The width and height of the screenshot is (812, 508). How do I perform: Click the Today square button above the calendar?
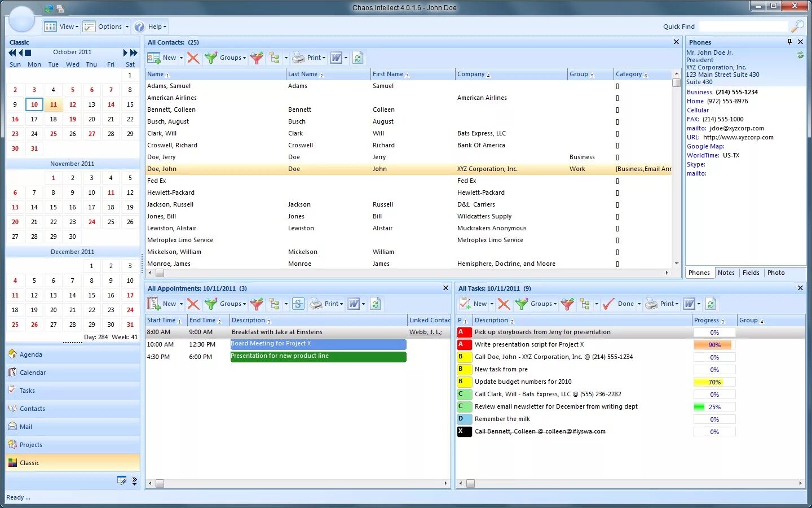28,52
